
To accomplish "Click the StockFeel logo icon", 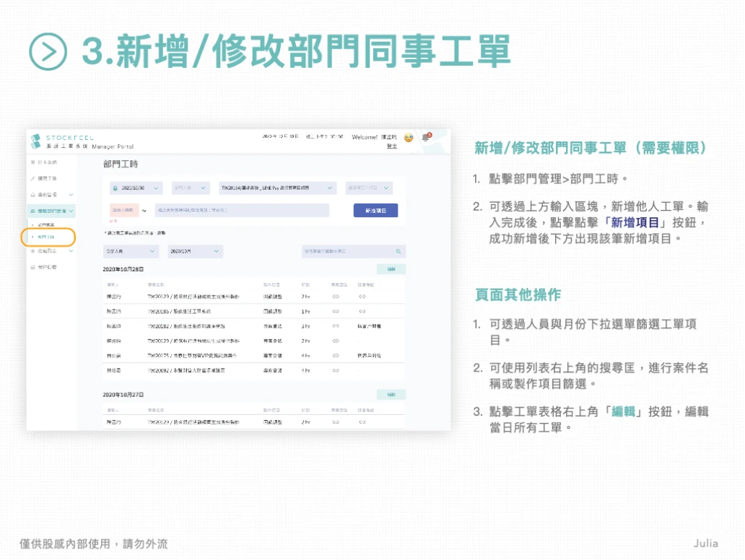I will click(36, 141).
